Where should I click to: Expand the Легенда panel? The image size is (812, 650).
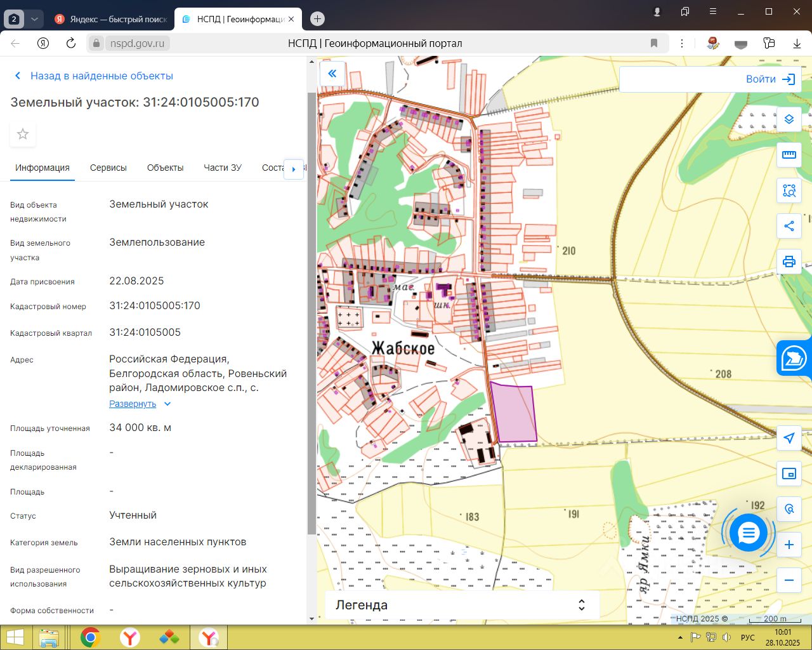click(462, 605)
